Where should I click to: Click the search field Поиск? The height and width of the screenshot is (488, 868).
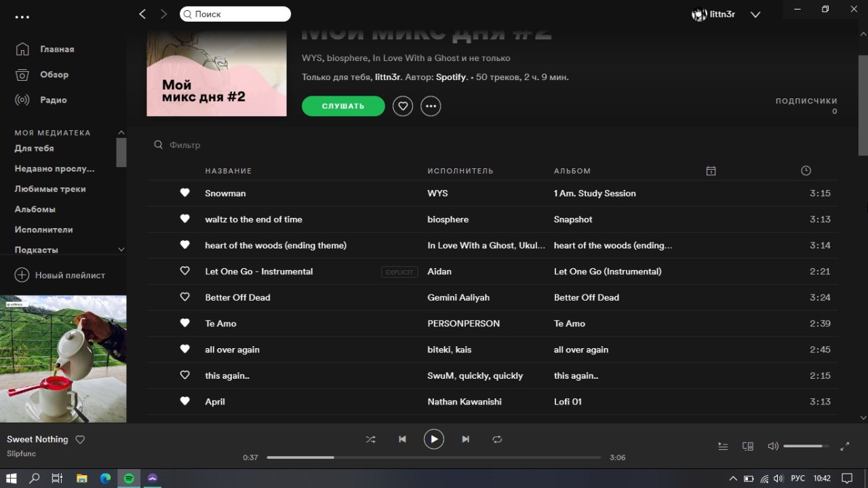coord(235,14)
